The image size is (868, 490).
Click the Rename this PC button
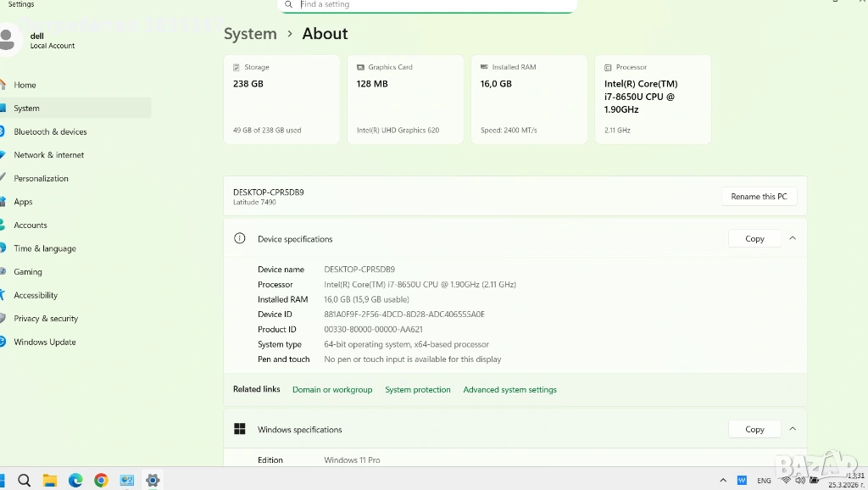(x=759, y=197)
